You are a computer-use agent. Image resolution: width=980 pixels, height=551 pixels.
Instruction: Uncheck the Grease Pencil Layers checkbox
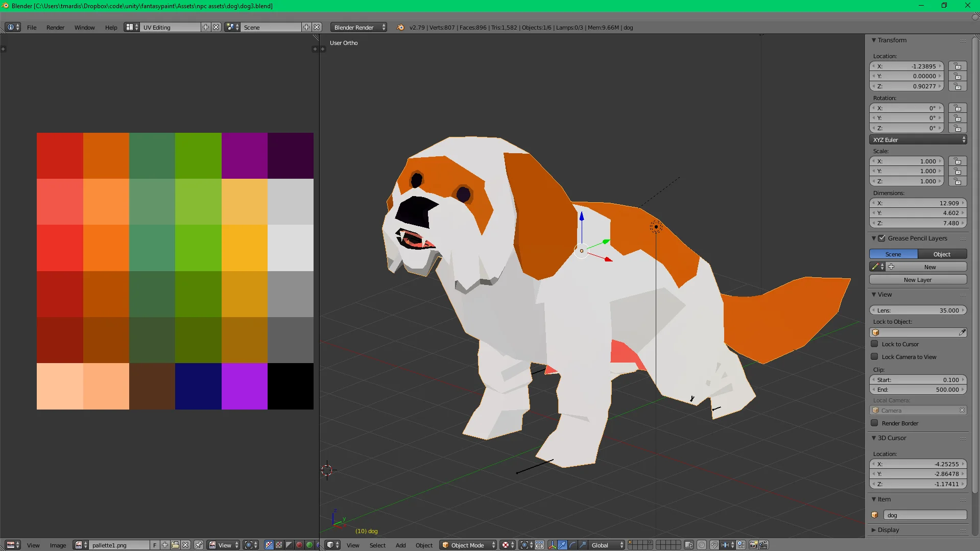point(881,238)
